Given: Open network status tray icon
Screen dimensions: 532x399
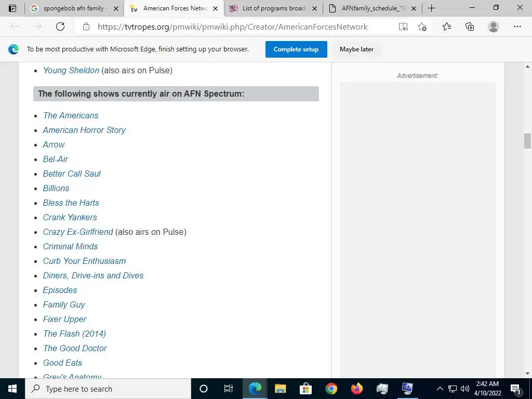Looking at the screenshot, I should coord(453,389).
